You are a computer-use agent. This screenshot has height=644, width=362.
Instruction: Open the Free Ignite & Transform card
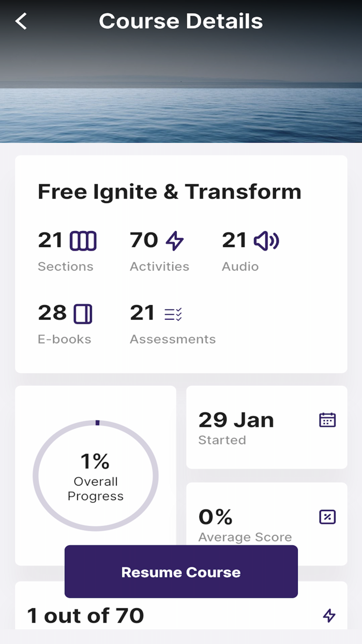[180, 261]
